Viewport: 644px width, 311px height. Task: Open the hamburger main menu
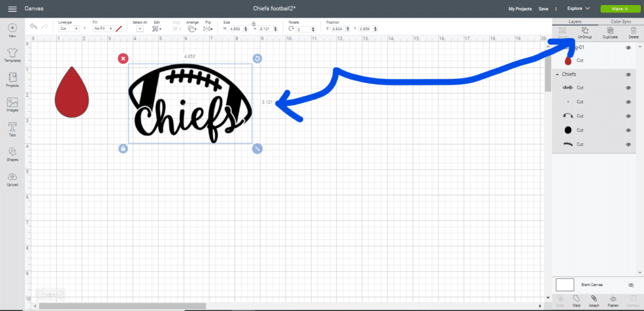(12, 9)
